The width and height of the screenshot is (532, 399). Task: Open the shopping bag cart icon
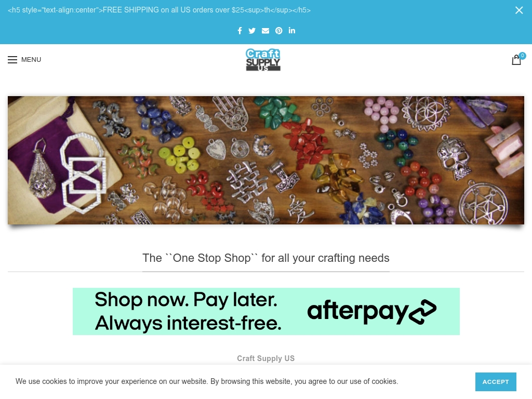(516, 60)
